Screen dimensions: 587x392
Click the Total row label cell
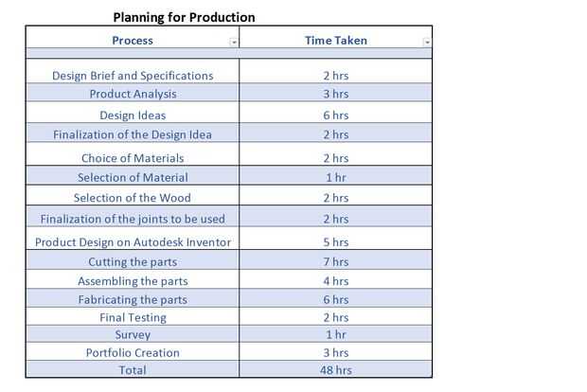point(133,370)
